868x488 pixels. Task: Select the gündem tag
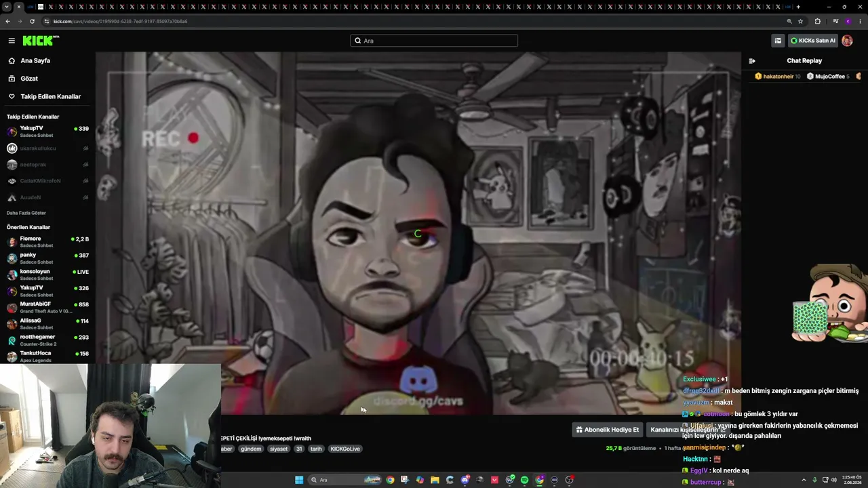pos(251,449)
